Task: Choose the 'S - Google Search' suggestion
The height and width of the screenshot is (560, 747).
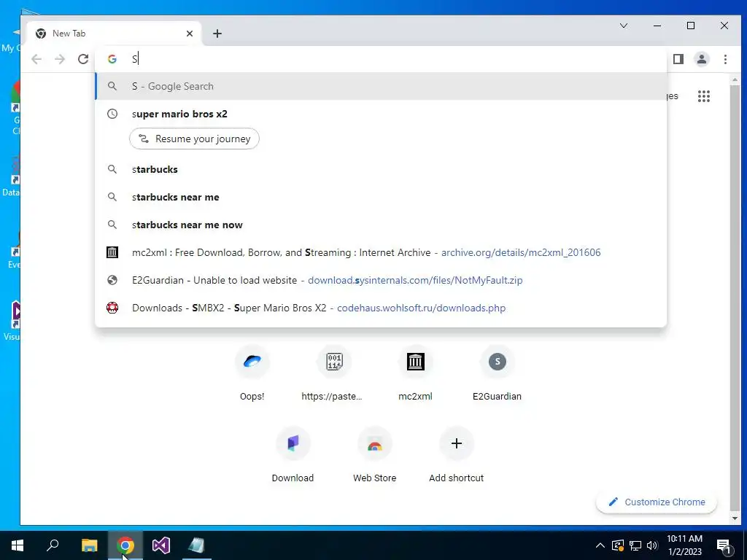Action: (381, 86)
